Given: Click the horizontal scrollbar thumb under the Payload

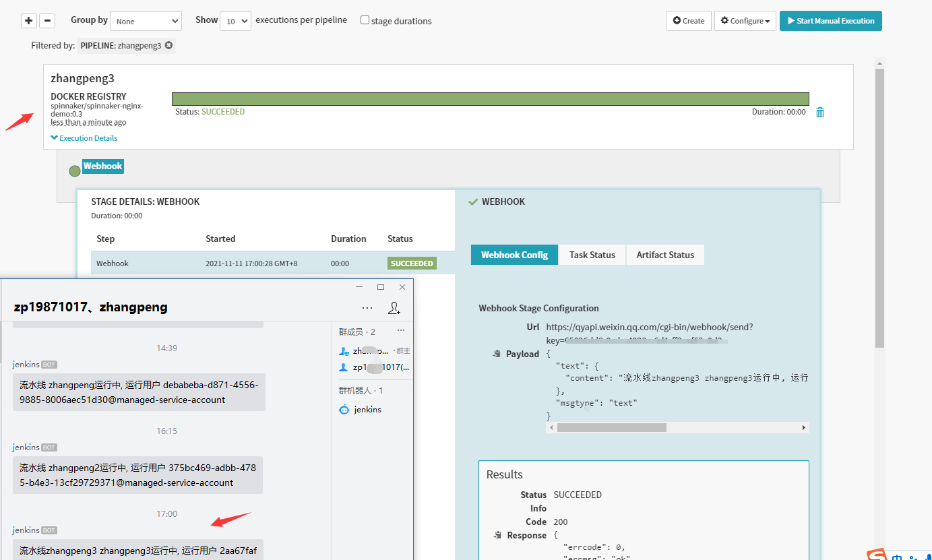Looking at the screenshot, I should (611, 427).
